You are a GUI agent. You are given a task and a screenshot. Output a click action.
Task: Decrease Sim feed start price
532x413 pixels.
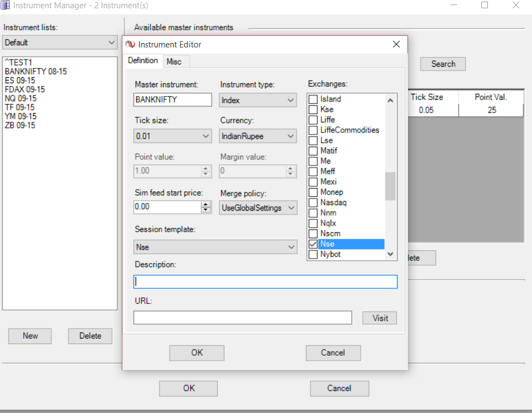coord(206,210)
